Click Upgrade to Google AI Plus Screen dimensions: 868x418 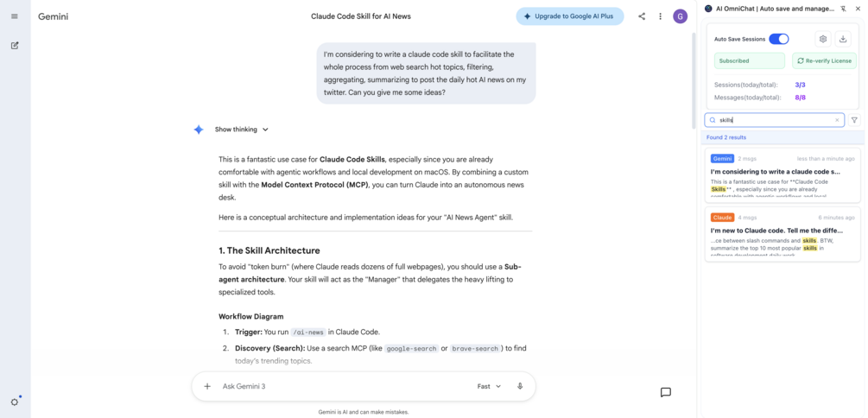pyautogui.click(x=570, y=16)
